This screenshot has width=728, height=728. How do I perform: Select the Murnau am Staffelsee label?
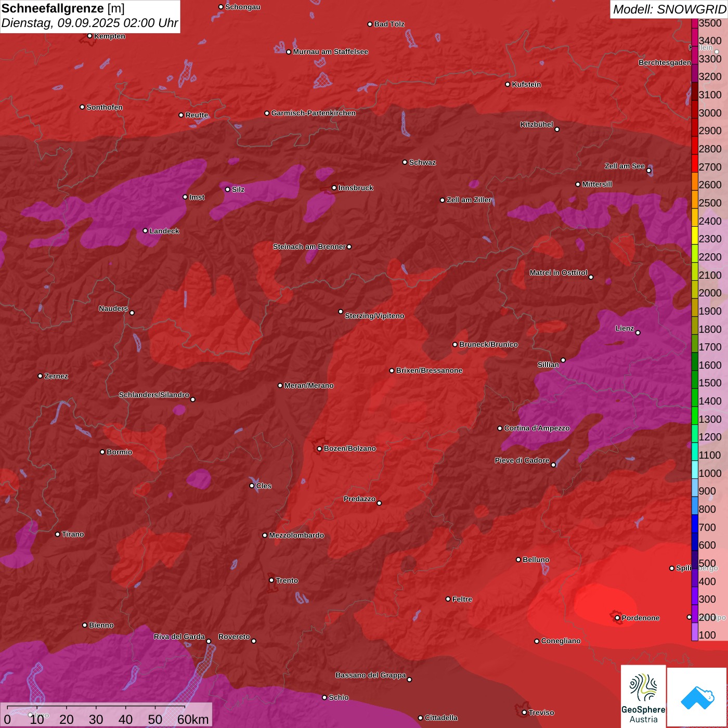(x=330, y=51)
